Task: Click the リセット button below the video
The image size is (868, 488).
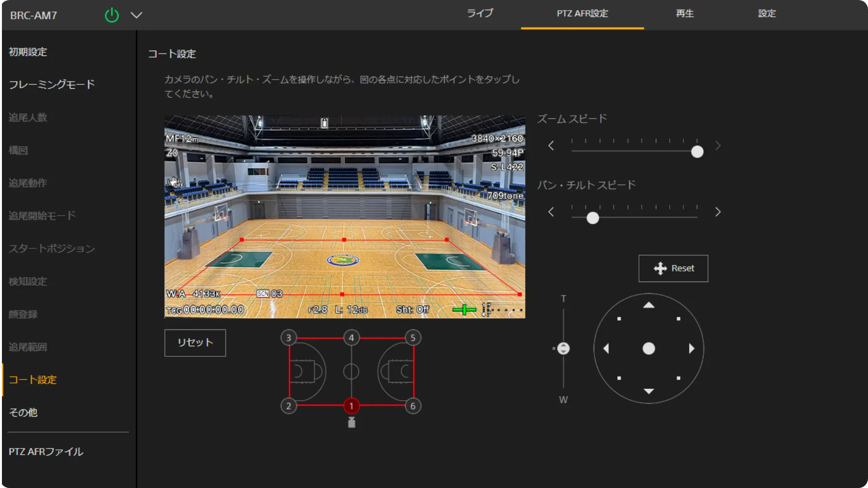Action: tap(195, 342)
